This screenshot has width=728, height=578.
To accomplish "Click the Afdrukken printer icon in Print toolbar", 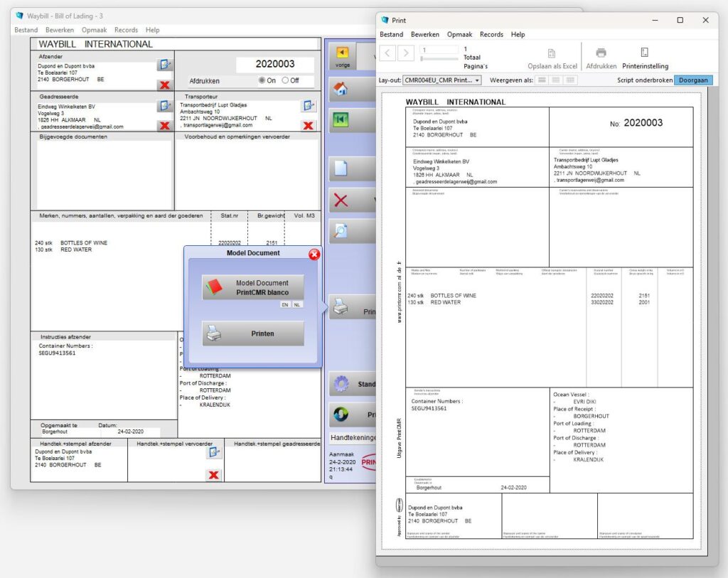I will pos(601,53).
